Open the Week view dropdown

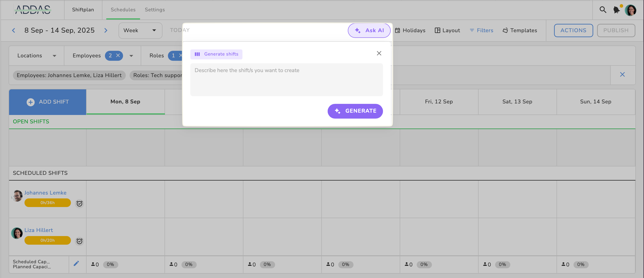pyautogui.click(x=140, y=31)
